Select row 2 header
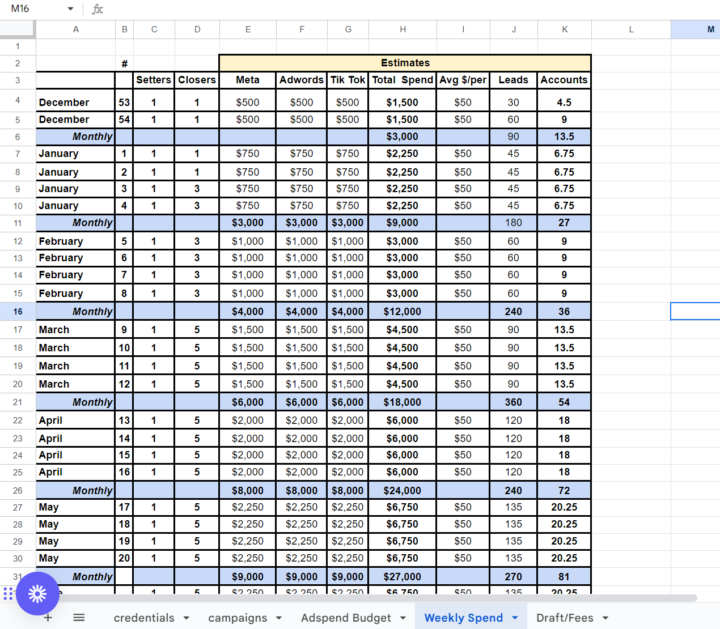Image resolution: width=720 pixels, height=629 pixels. (17, 63)
